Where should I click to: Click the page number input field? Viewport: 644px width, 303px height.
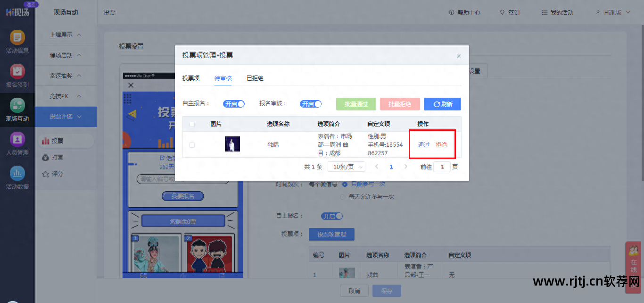pos(442,167)
